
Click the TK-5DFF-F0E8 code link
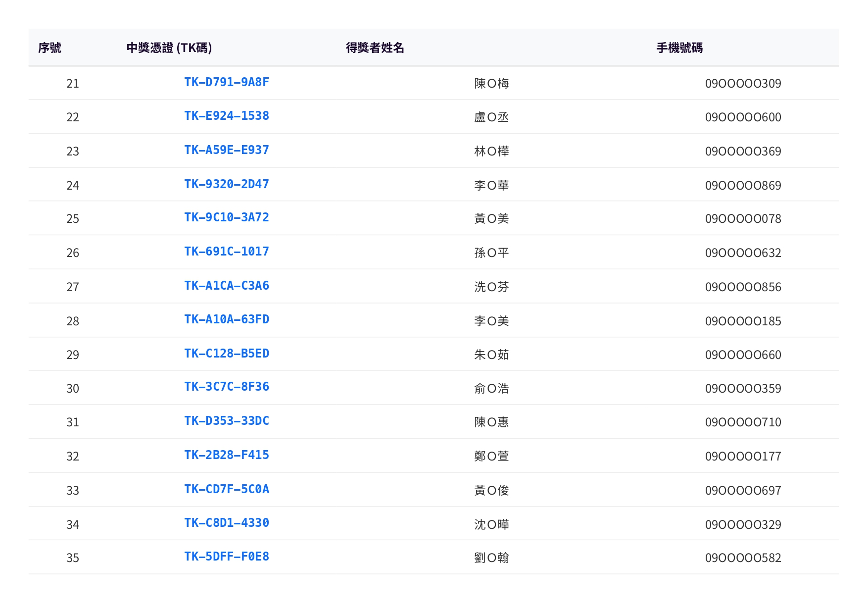coord(226,557)
